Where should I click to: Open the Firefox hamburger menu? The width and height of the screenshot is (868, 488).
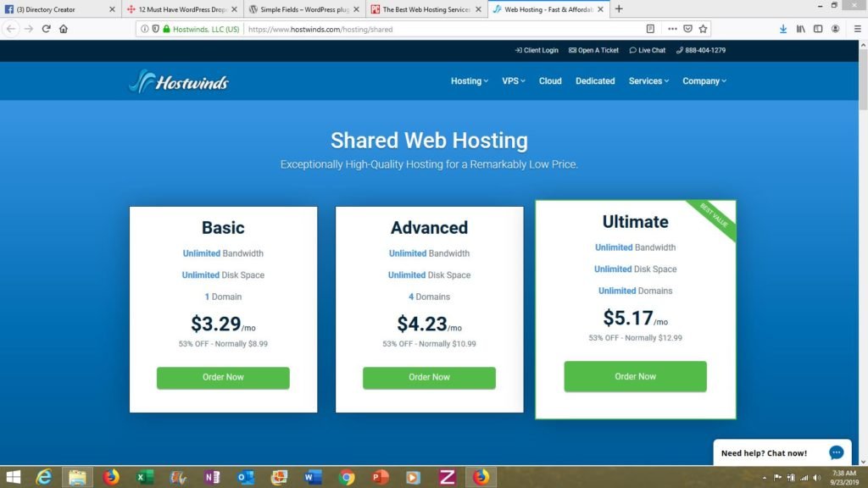coord(858,29)
